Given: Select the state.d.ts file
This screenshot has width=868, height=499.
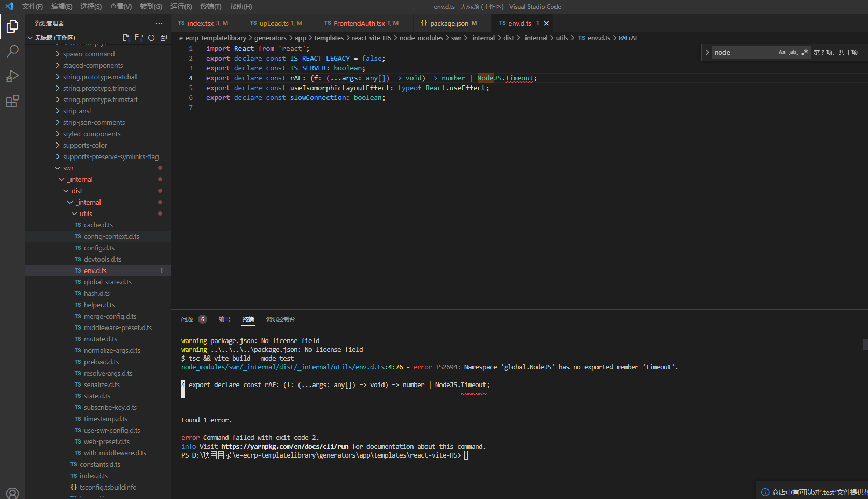Looking at the screenshot, I should (x=97, y=396).
